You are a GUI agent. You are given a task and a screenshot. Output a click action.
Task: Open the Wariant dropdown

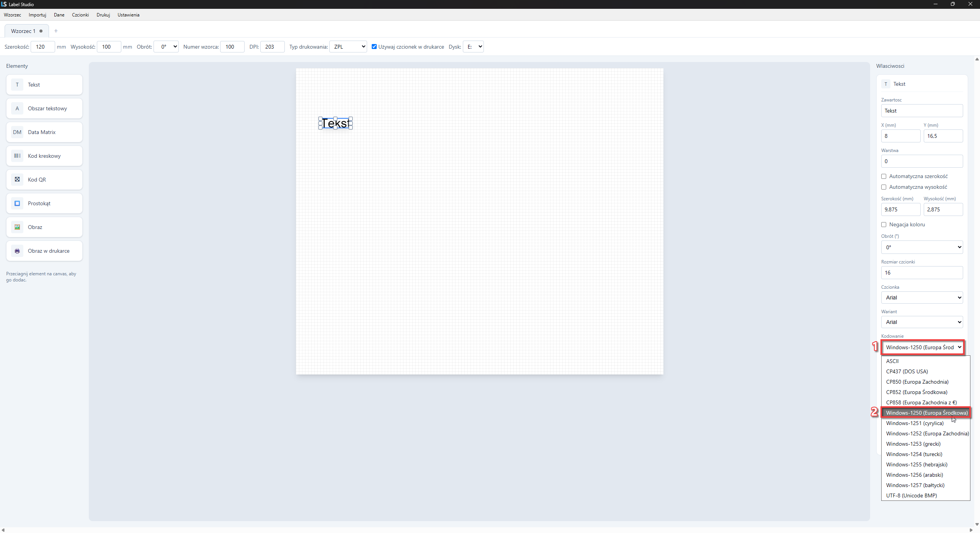(922, 322)
